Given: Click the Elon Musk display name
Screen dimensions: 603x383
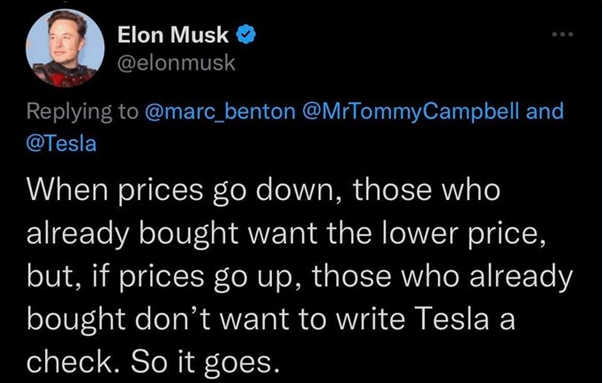Looking at the screenshot, I should click(173, 35).
